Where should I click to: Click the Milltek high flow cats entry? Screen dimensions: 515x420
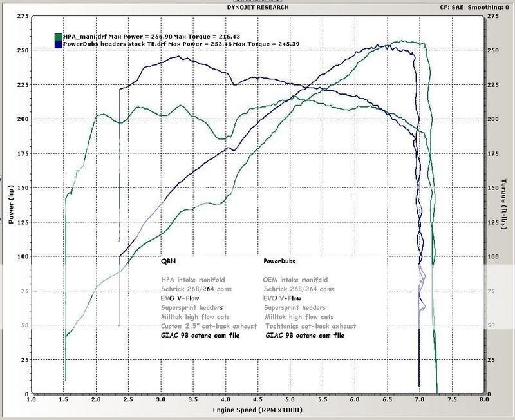pyautogui.click(x=195, y=317)
